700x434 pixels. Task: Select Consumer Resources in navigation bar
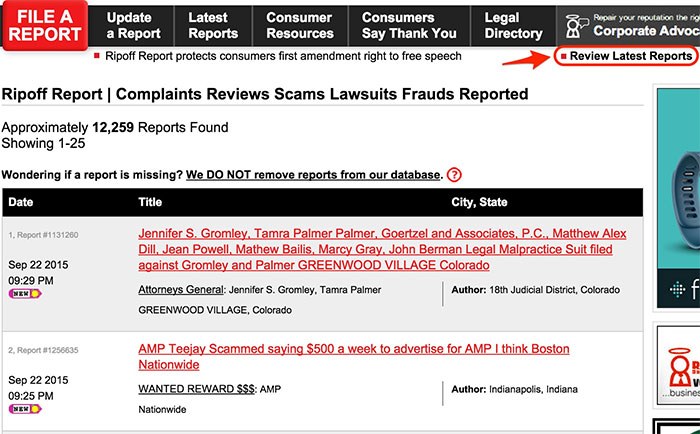click(300, 25)
